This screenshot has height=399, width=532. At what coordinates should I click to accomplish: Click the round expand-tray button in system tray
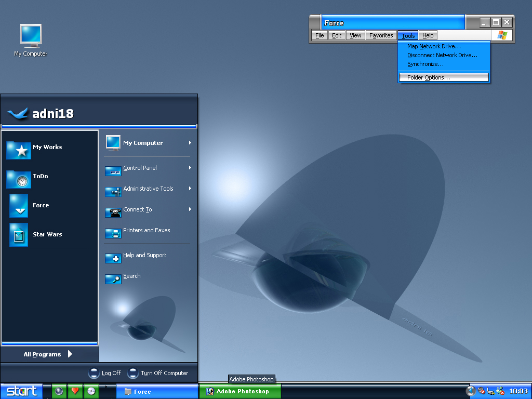click(x=471, y=391)
